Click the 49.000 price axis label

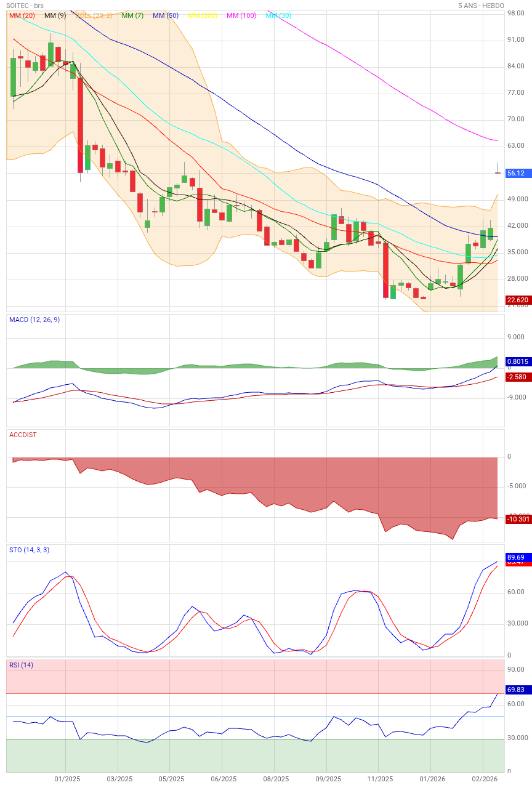[x=517, y=199]
